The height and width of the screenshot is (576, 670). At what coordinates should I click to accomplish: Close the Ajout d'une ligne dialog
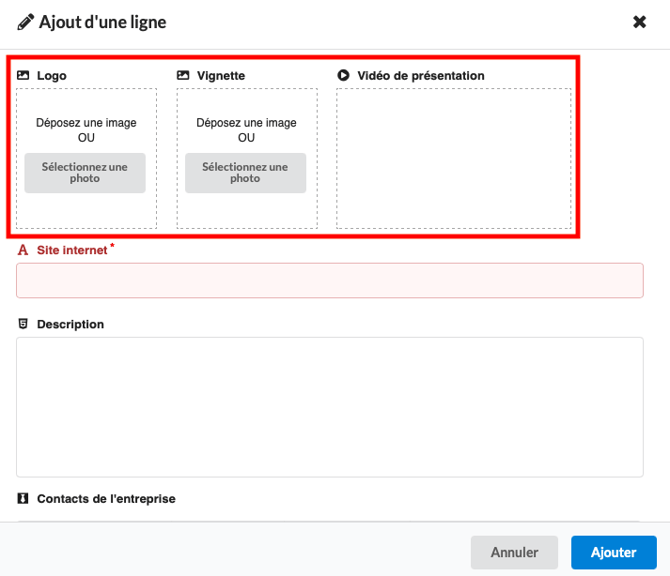(x=640, y=22)
